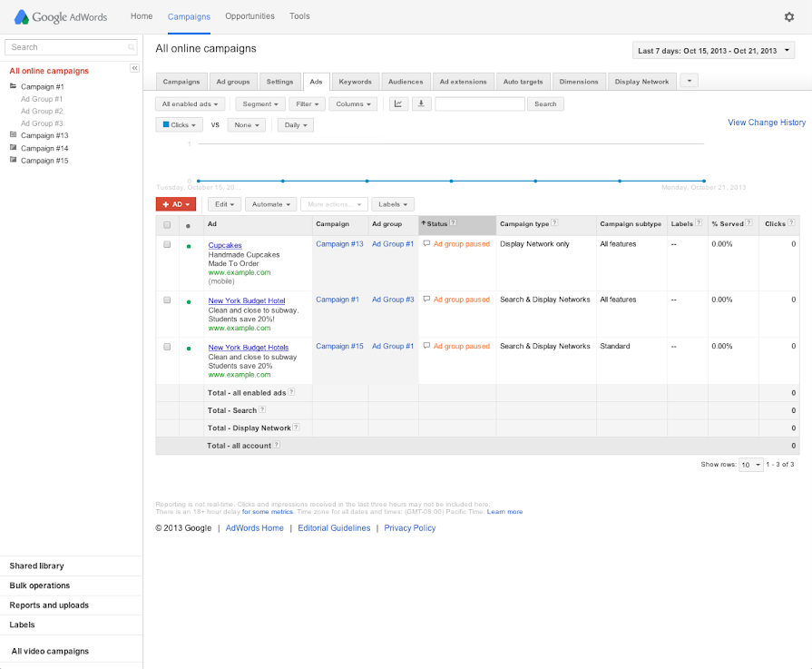The width and height of the screenshot is (812, 669).
Task: Click the Campaign #13 icon in sidebar
Action: click(x=13, y=135)
